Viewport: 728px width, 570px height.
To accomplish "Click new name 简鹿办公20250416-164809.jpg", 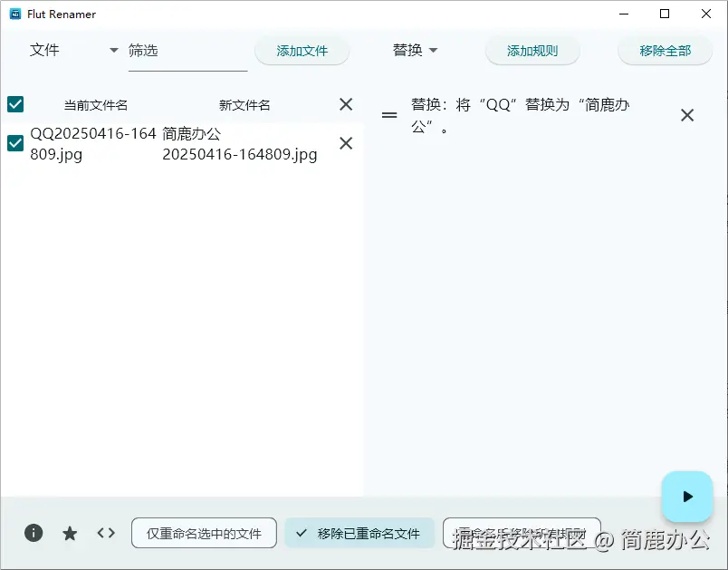I will (x=240, y=143).
